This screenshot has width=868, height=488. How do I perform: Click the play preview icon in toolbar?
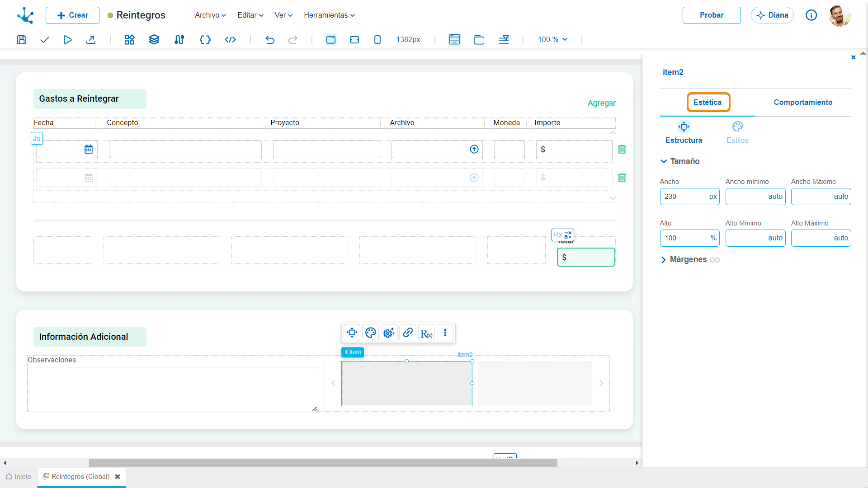pyautogui.click(x=67, y=40)
